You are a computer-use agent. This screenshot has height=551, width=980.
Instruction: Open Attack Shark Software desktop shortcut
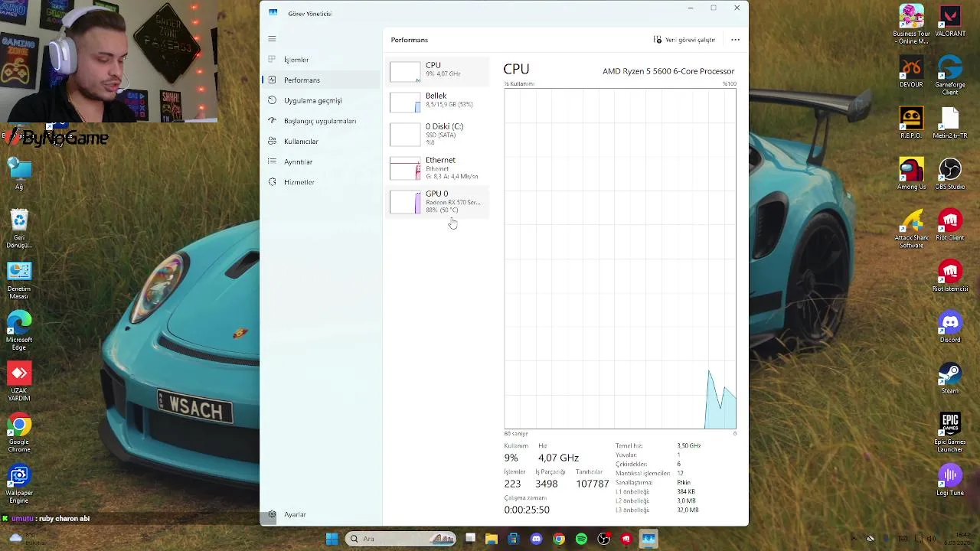coord(911,228)
